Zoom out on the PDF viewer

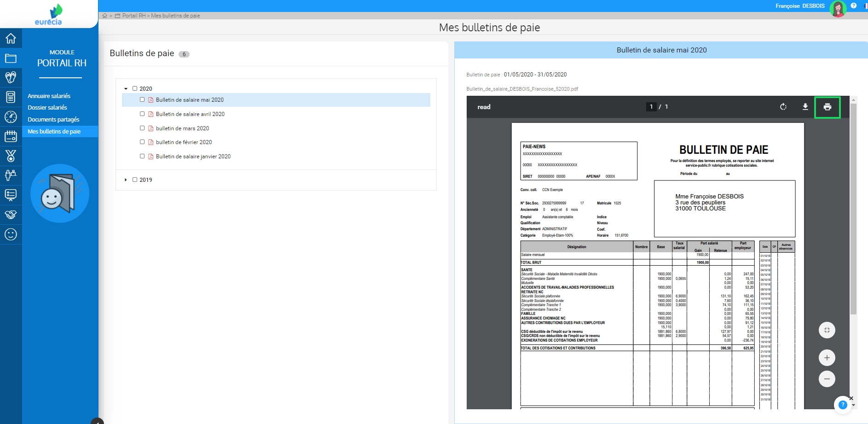point(827,379)
